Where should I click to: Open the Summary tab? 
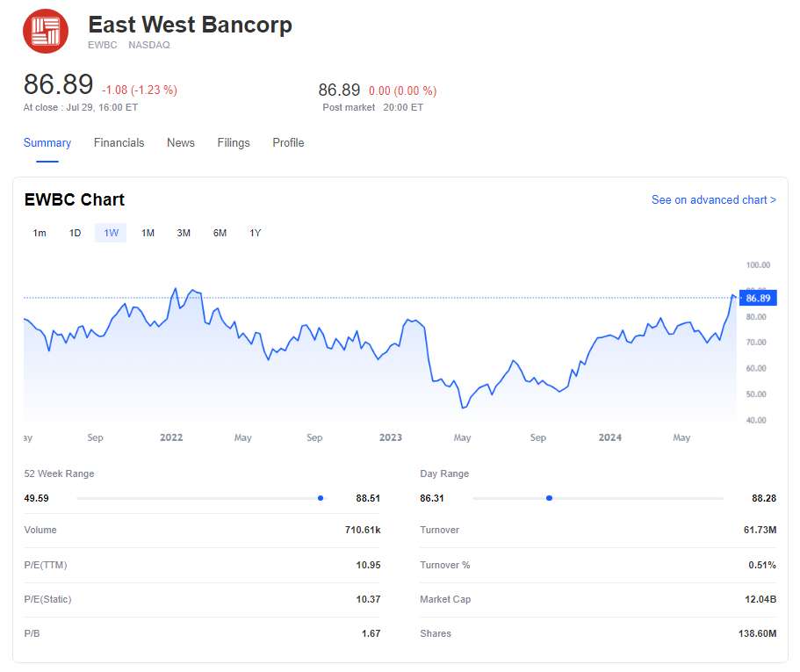pyautogui.click(x=47, y=143)
